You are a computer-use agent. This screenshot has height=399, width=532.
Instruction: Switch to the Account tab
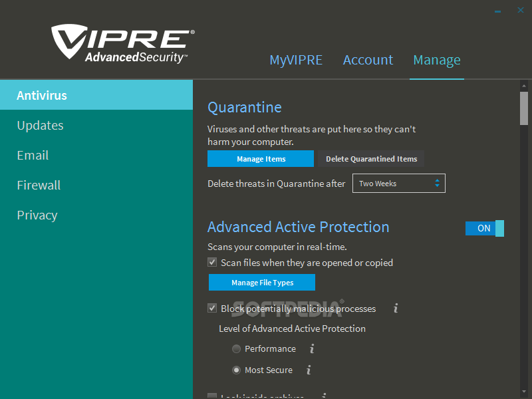pos(368,60)
